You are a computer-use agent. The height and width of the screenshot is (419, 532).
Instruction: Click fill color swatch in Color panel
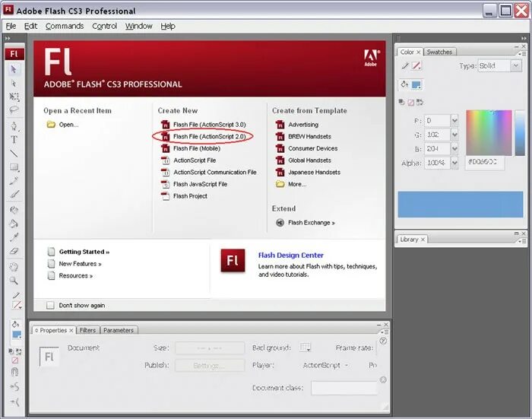(416, 85)
